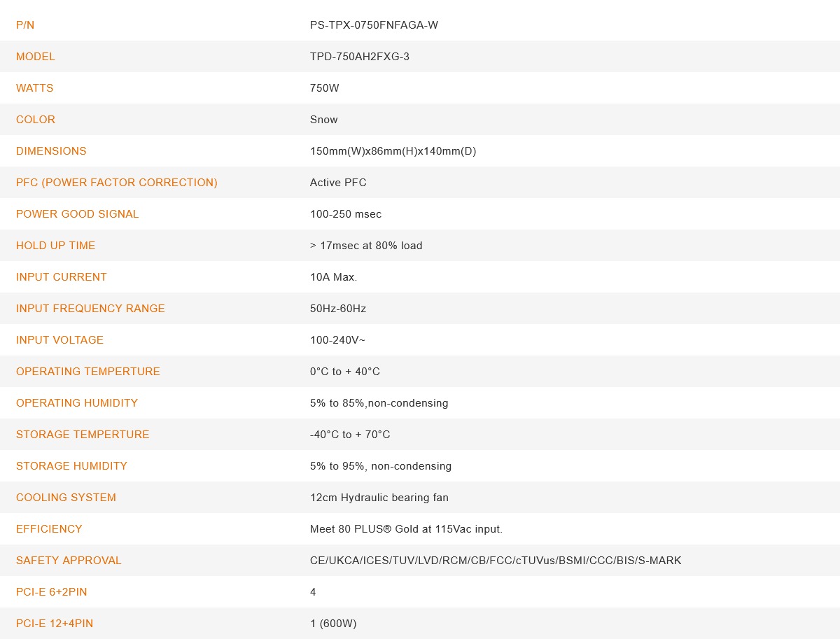840x639 pixels.
Task: Click the PCI-E 12+4PIN value 1 (600W)
Action: [333, 624]
